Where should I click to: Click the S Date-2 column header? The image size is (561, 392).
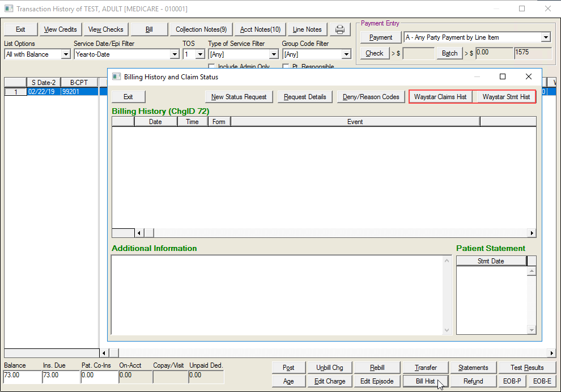pos(44,83)
